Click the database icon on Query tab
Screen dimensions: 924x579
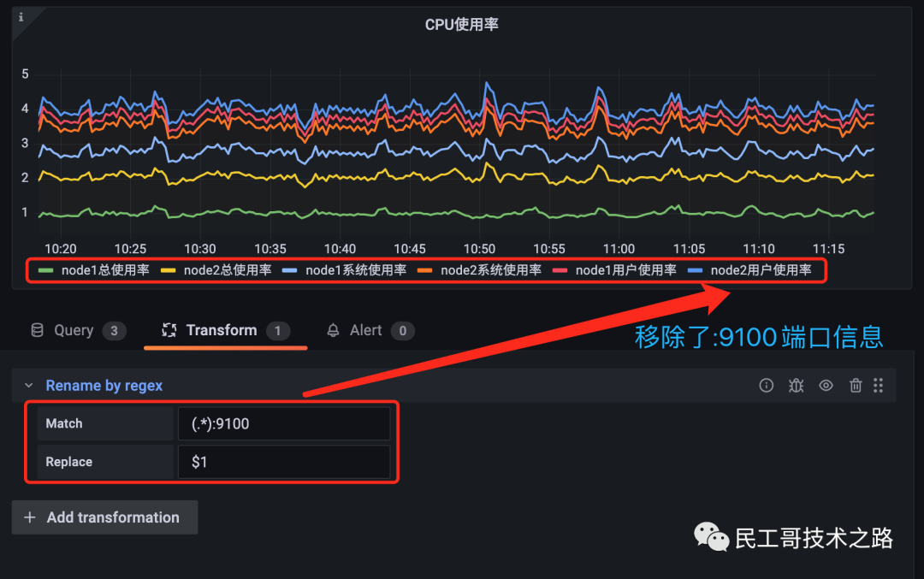coord(37,330)
